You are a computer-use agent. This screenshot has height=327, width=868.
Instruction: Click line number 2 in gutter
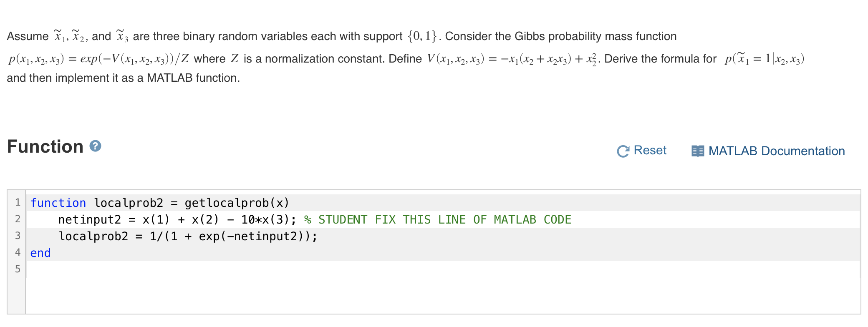coord(18,219)
